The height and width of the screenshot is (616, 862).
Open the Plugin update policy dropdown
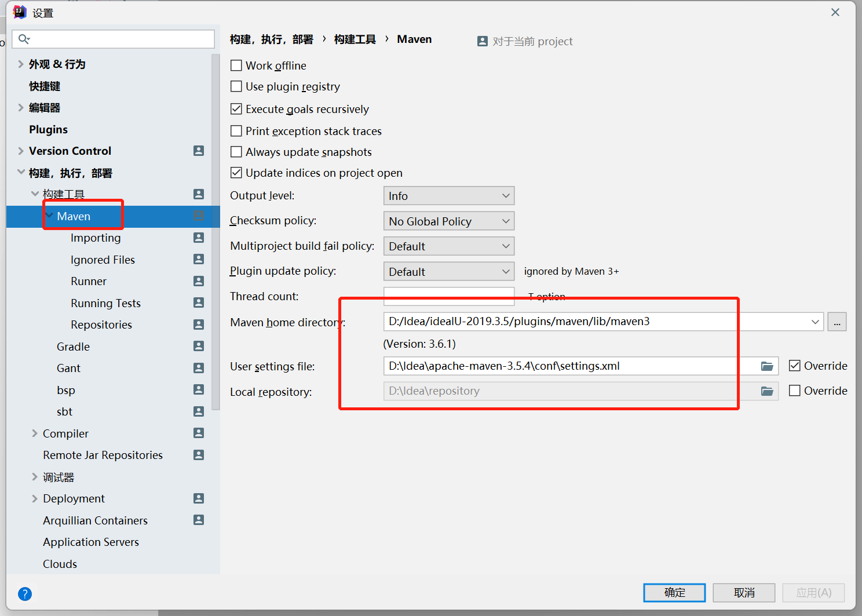[449, 271]
